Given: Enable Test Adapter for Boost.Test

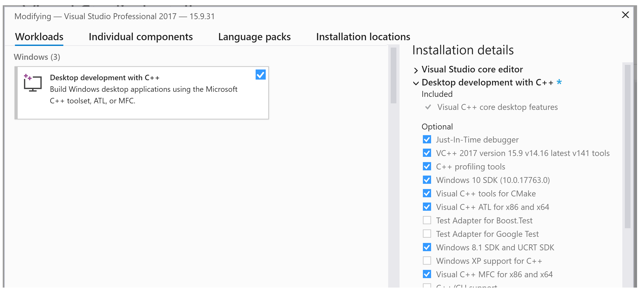Looking at the screenshot, I should tap(427, 220).
